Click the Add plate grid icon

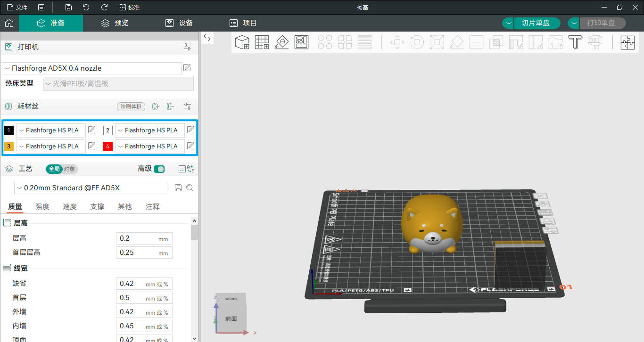coord(262,42)
